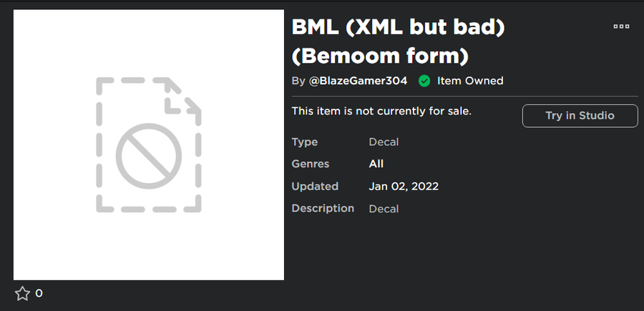Click the crossed-circle unavailable image icon

[148, 155]
